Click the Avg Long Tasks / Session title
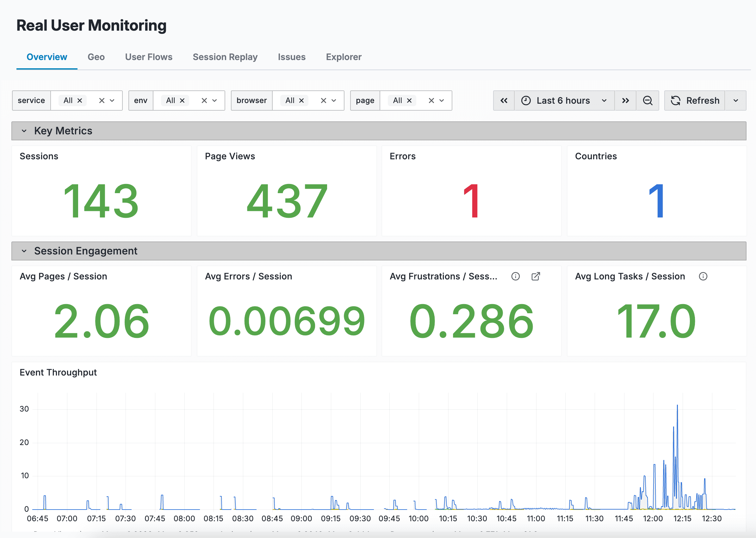Viewport: 756px width, 538px height. coord(630,276)
